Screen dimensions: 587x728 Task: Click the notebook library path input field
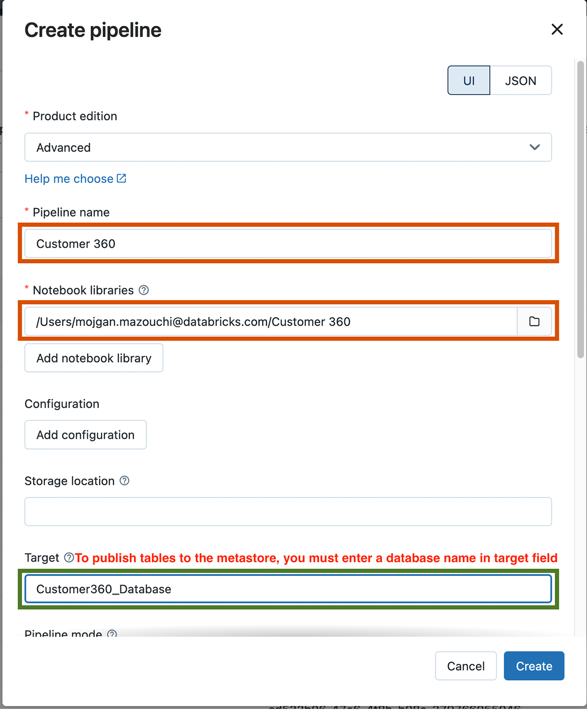(271, 322)
